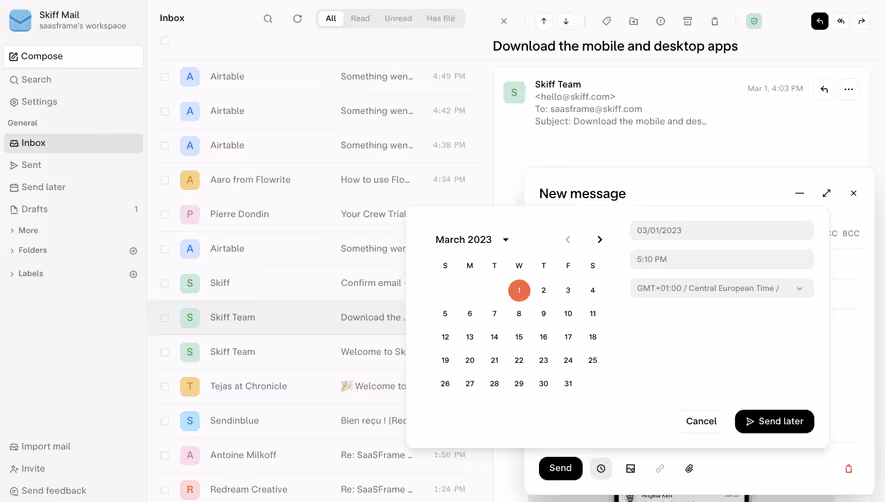This screenshot has width=885, height=502.
Task: Add a new label with plus icon
Action: coord(133,274)
